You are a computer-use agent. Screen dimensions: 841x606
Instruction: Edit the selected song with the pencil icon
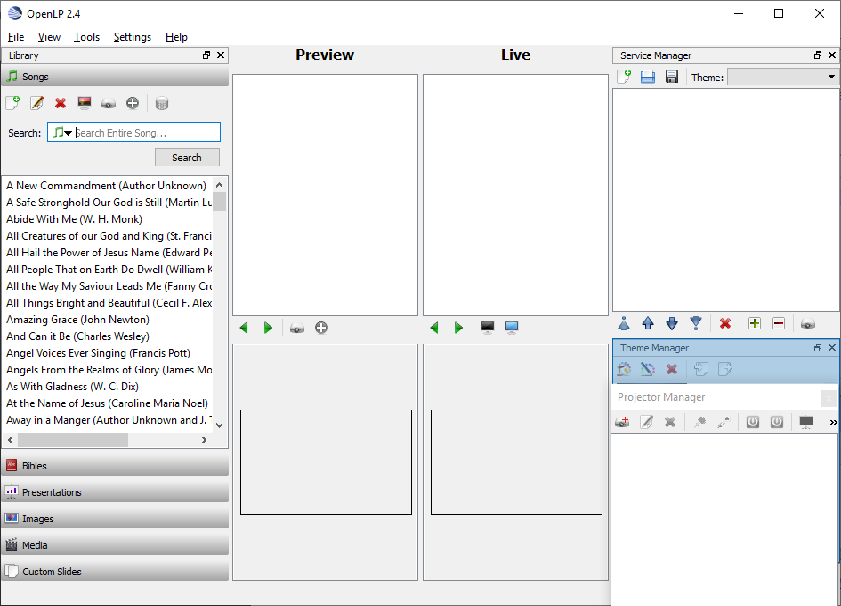pos(36,102)
